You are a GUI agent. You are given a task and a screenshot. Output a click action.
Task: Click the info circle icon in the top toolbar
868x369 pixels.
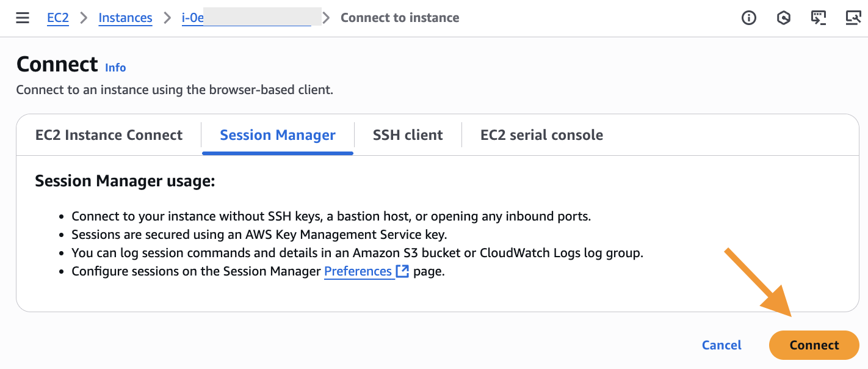[x=748, y=18]
